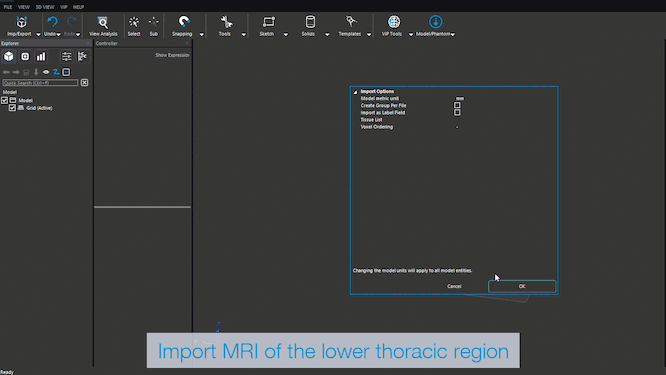Enable the Import as Label Field checkbox
The image size is (666, 375).
pyautogui.click(x=457, y=113)
